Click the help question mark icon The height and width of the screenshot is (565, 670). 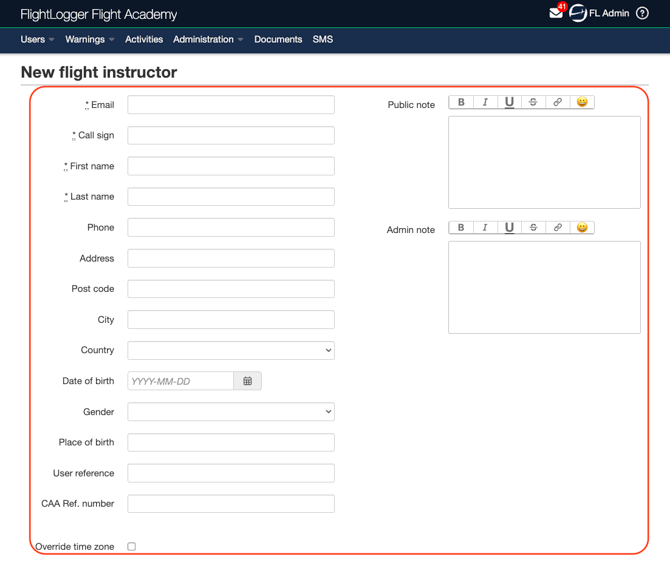(x=642, y=13)
